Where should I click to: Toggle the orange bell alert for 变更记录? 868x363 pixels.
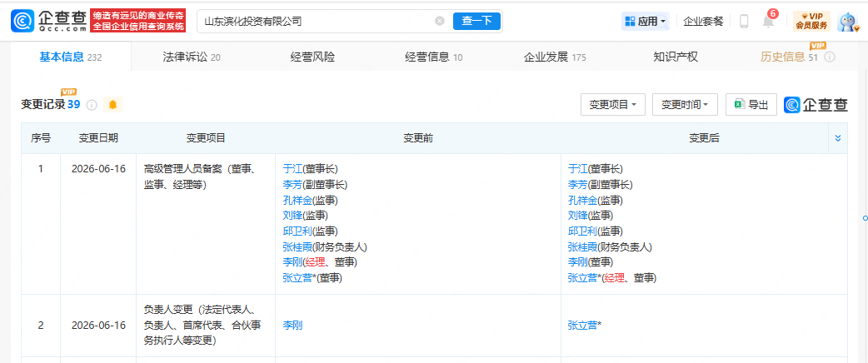(x=113, y=105)
